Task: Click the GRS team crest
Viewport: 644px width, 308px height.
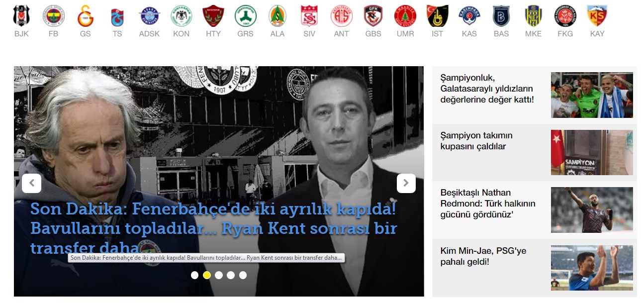Action: [245, 16]
